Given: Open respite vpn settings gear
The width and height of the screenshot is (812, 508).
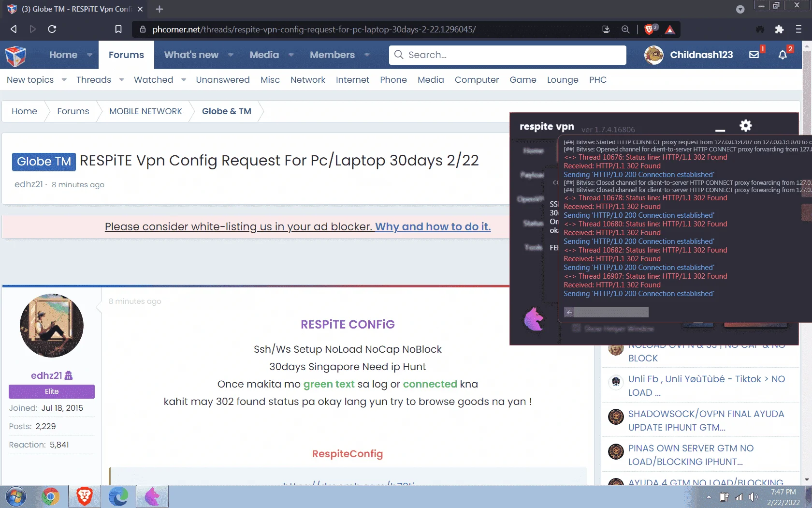Looking at the screenshot, I should (746, 126).
